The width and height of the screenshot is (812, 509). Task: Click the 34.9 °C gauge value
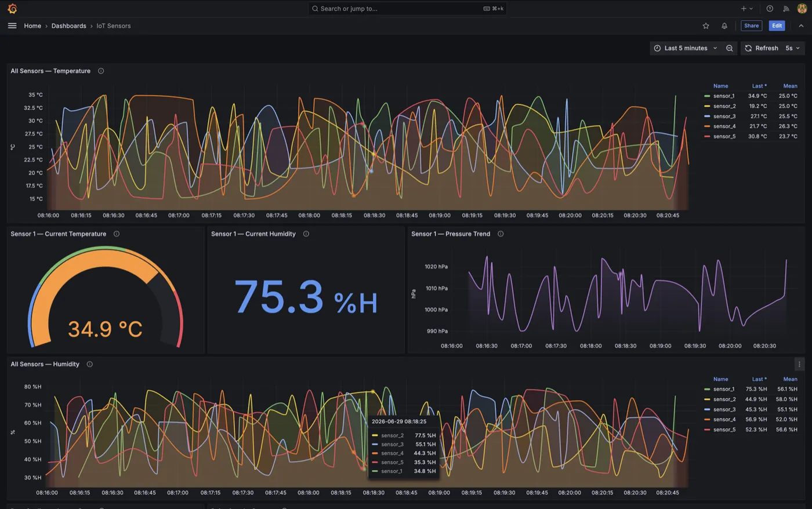coord(105,329)
